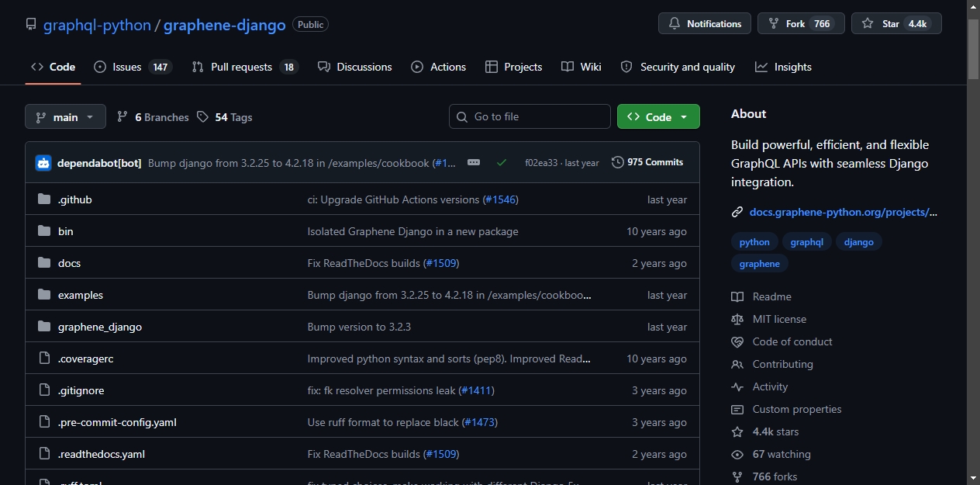Open docs.graphene-python.org projects link
The image size is (980, 485).
click(x=844, y=212)
